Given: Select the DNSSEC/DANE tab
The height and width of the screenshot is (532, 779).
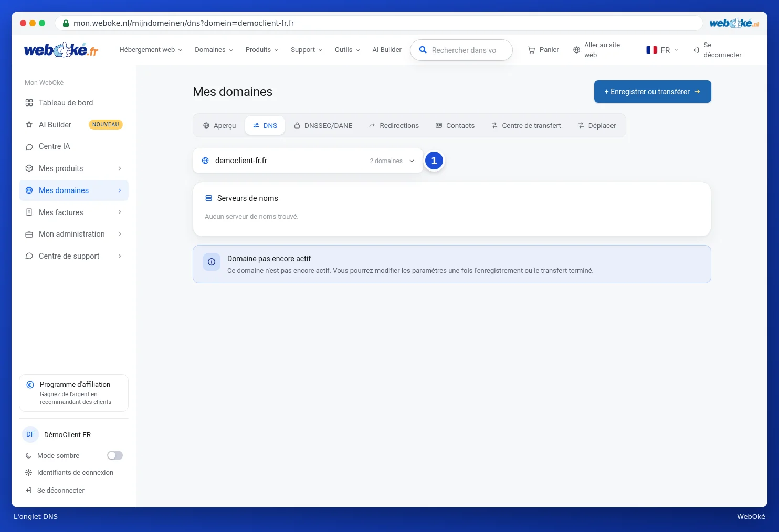Looking at the screenshot, I should (323, 126).
